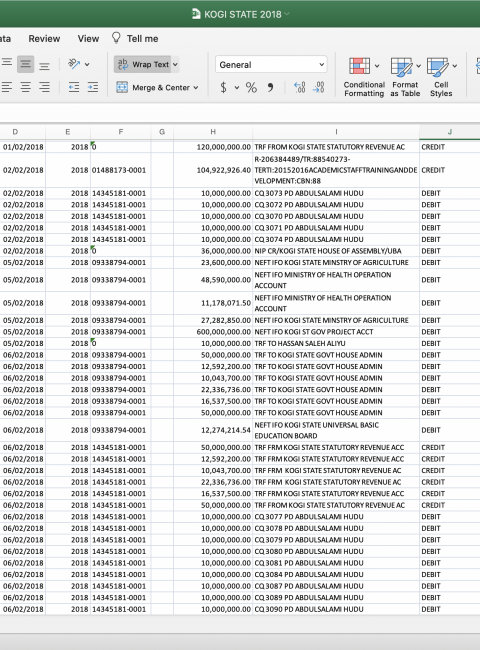Click the error-flagged 0 cell on 05/02/2018 row
The image size is (480, 650).
(x=121, y=343)
